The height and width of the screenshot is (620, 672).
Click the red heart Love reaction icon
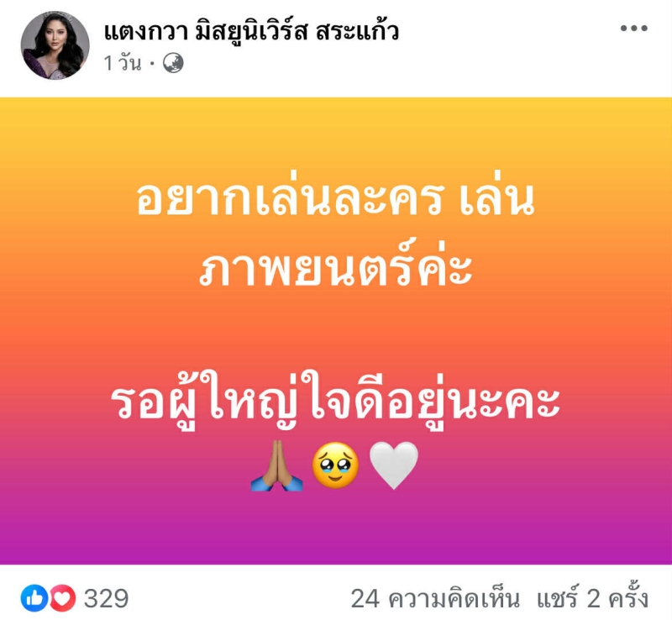pos(63,597)
